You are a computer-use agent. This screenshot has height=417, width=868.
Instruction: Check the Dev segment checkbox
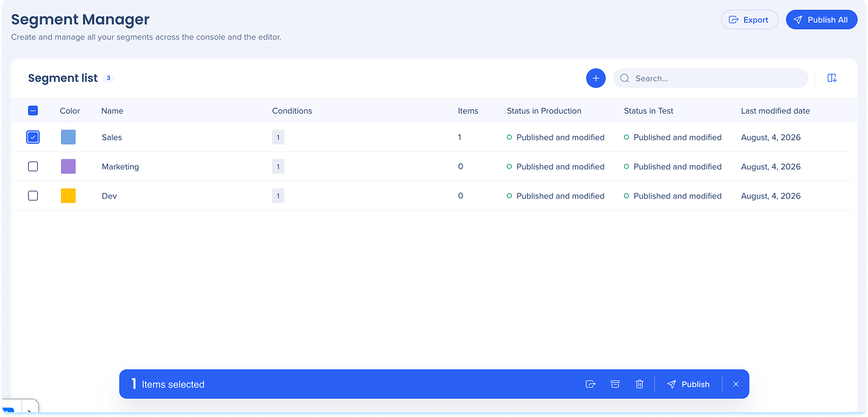click(33, 196)
